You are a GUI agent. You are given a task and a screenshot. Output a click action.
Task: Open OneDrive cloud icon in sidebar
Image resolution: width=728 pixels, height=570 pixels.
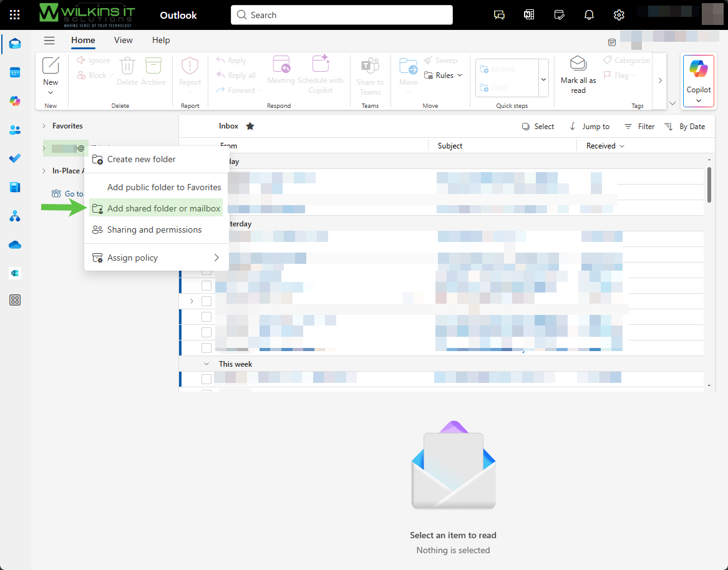pyautogui.click(x=15, y=244)
